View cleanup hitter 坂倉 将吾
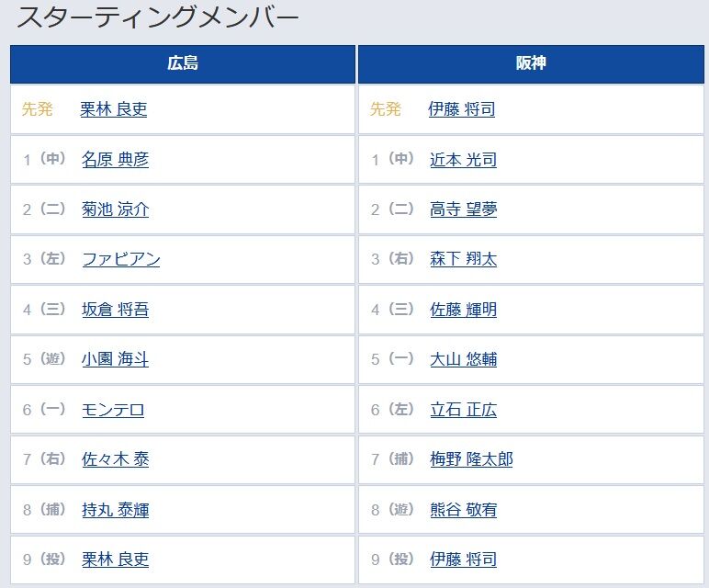Image resolution: width=709 pixels, height=588 pixels. [115, 310]
